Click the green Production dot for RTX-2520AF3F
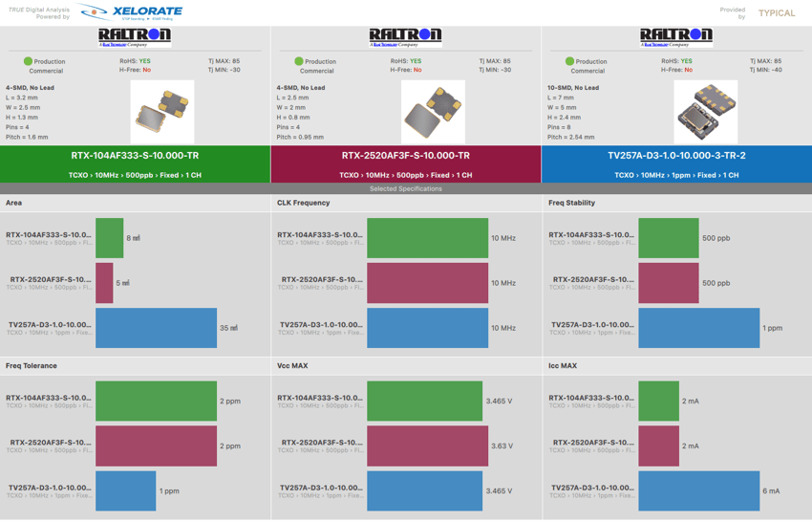Viewport: 812px width, 522px height. click(299, 61)
